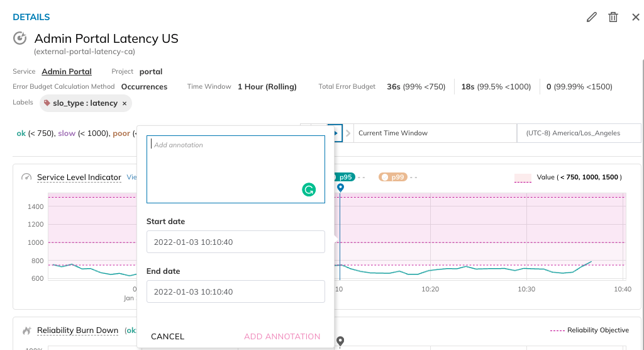The image size is (644, 350).
Task: Toggle the p95 percentile series
Action: click(344, 178)
